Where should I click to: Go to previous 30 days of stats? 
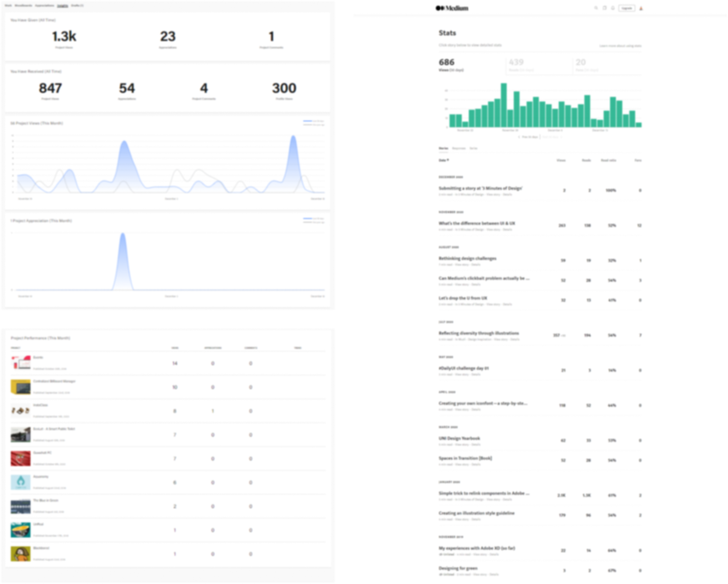pos(529,137)
